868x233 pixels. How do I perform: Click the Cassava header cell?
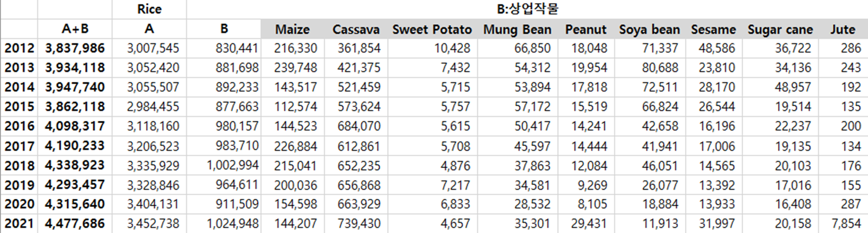(356, 29)
